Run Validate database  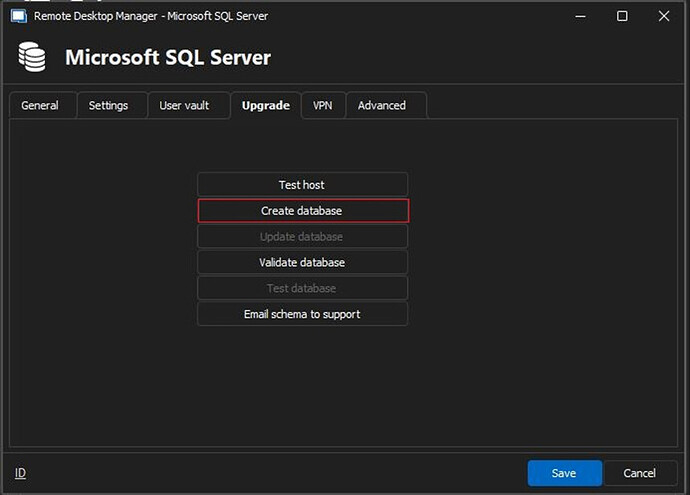[303, 263]
